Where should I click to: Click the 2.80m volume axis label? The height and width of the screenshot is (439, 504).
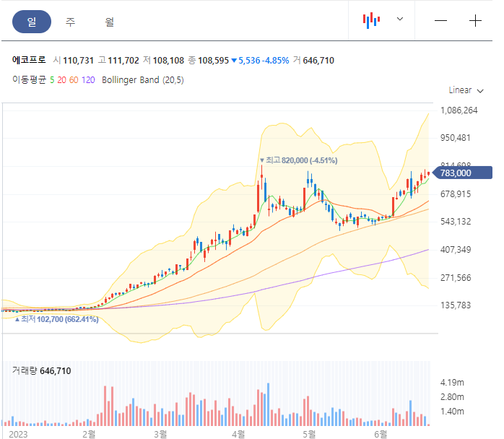(x=452, y=397)
